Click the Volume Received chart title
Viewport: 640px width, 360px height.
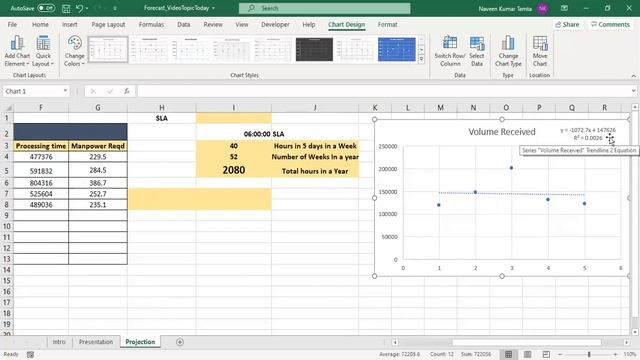[502, 132]
